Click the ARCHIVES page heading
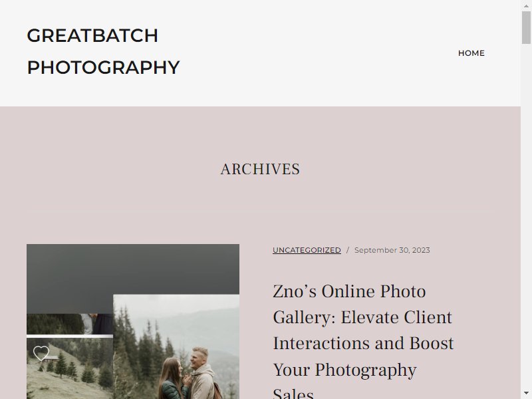Viewport: 532px width, 399px height. click(260, 169)
